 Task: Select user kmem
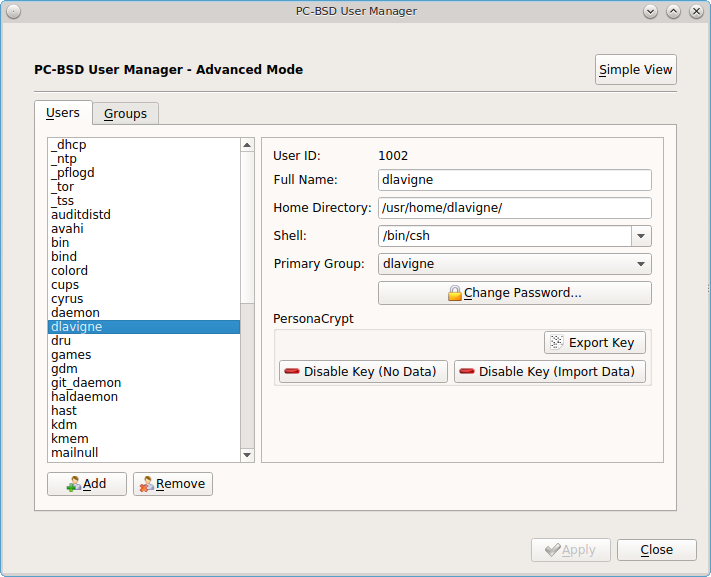click(x=144, y=439)
